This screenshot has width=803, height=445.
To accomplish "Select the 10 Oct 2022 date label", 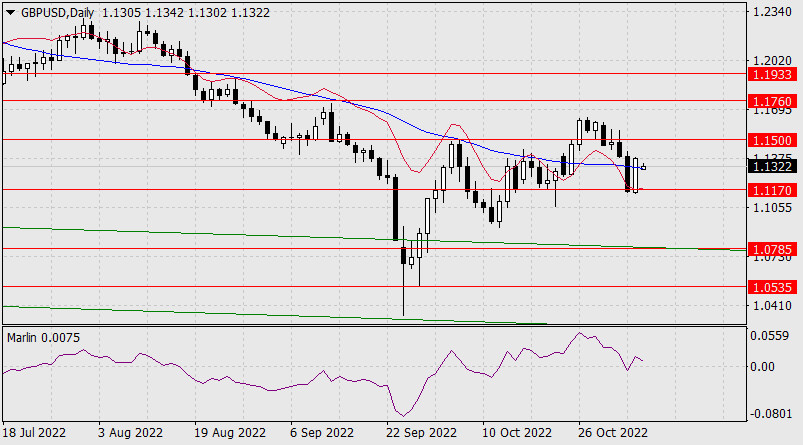I will tap(517, 433).
